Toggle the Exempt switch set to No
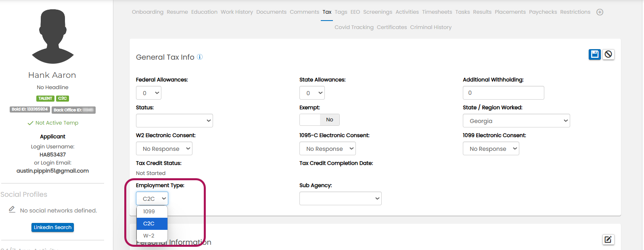The image size is (644, 250). click(x=319, y=120)
